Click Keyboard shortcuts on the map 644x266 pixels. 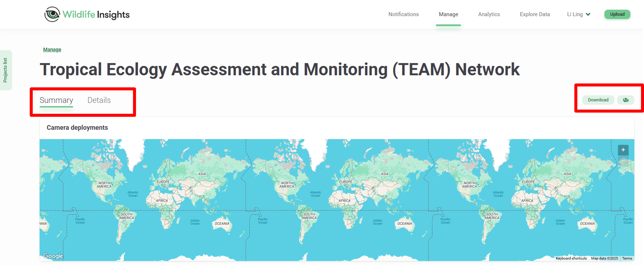pos(571,258)
